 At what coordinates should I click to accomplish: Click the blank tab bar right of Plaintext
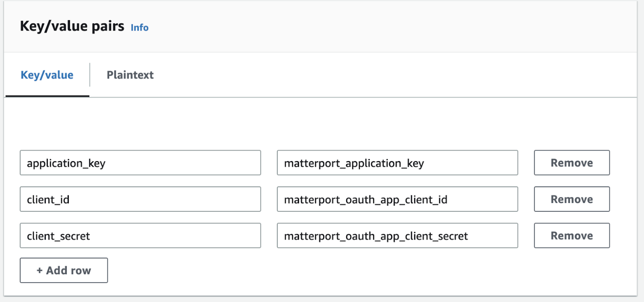click(x=375, y=75)
